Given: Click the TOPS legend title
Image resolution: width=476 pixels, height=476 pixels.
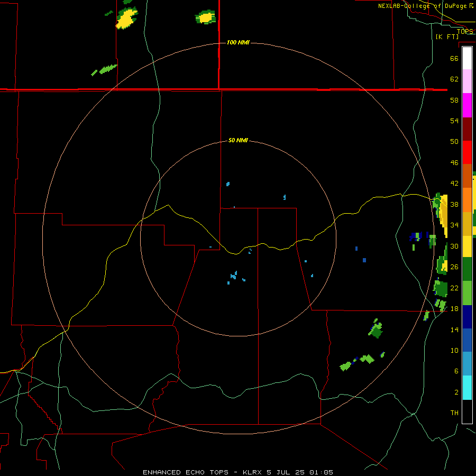Looking at the screenshot, I should pos(465,31).
